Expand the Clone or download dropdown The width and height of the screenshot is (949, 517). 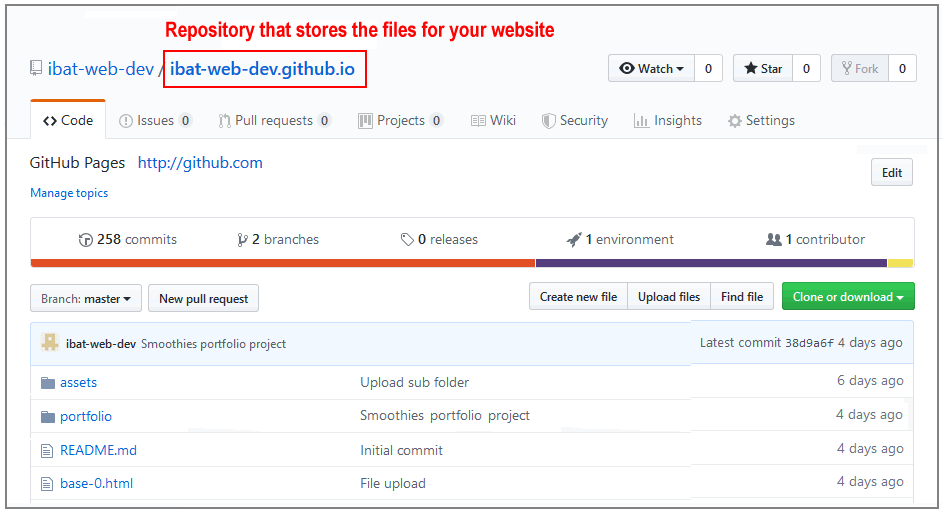click(x=848, y=297)
